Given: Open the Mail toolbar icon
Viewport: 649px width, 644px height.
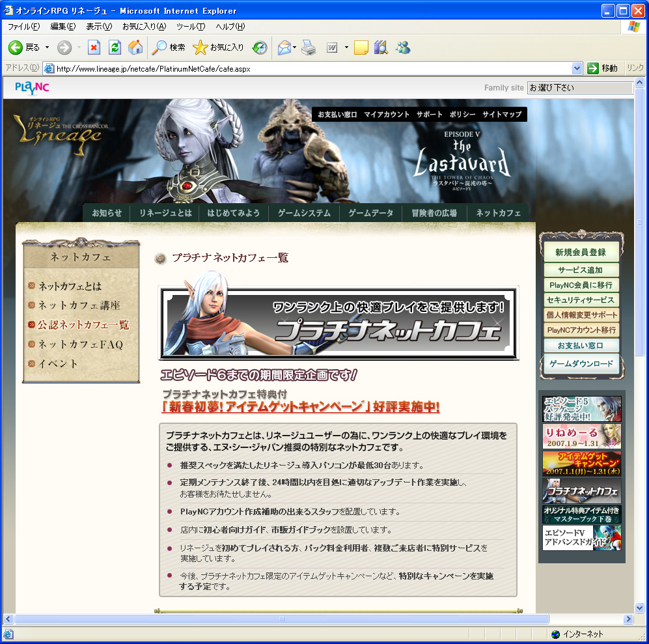Looking at the screenshot, I should (x=284, y=48).
